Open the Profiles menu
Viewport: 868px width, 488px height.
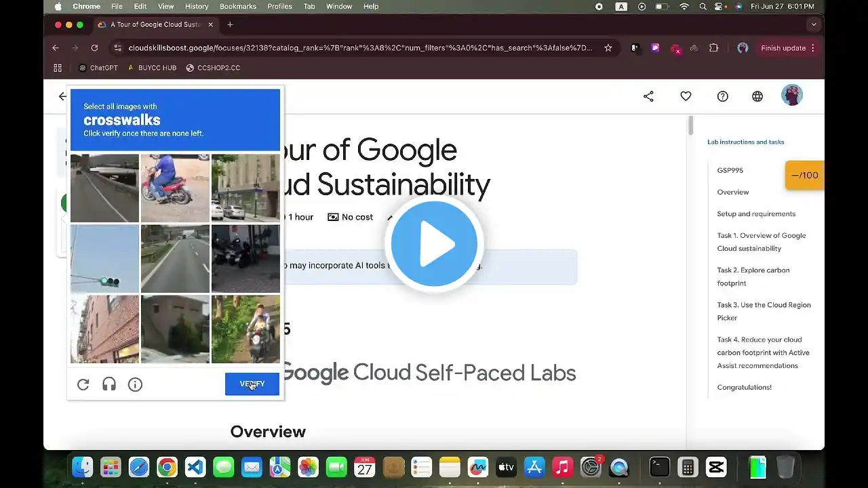[279, 6]
